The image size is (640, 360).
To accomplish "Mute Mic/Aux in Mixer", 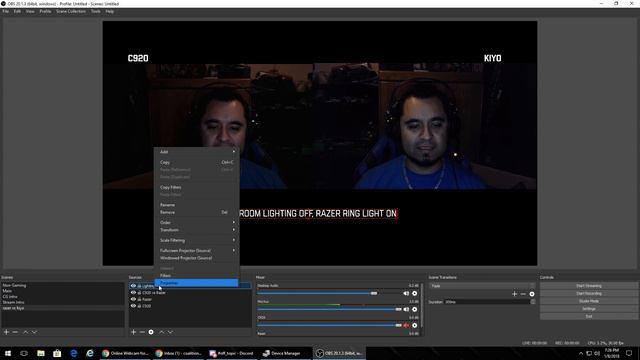I will [x=406, y=309].
